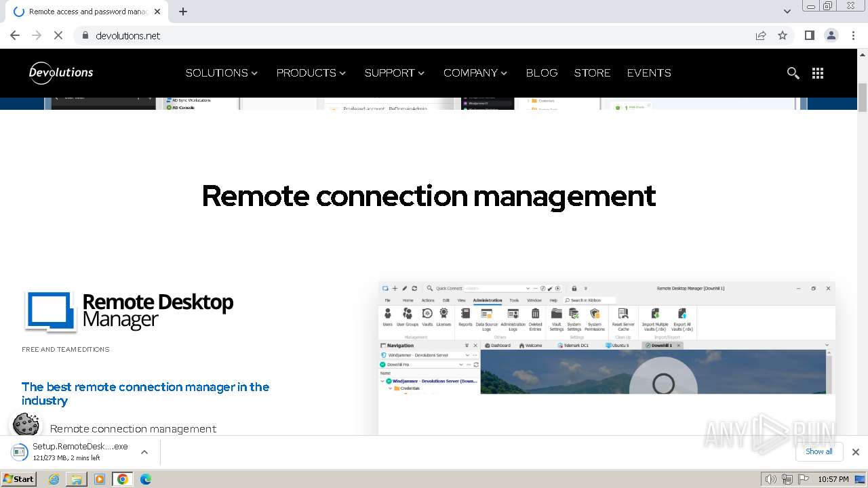Expand the SUPPORT menu
This screenshot has width=868, height=488.
click(x=395, y=73)
